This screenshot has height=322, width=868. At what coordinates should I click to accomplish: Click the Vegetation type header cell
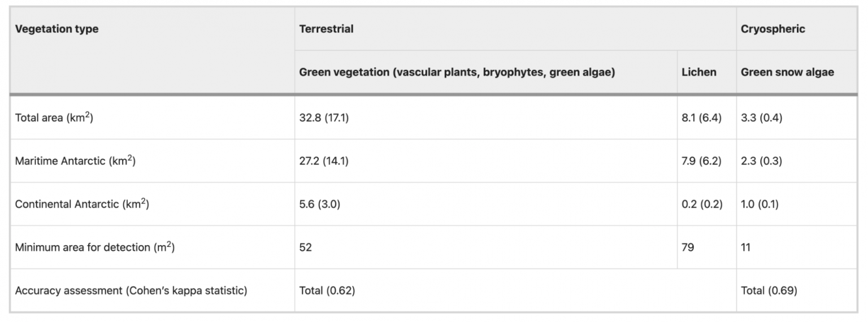click(x=152, y=50)
